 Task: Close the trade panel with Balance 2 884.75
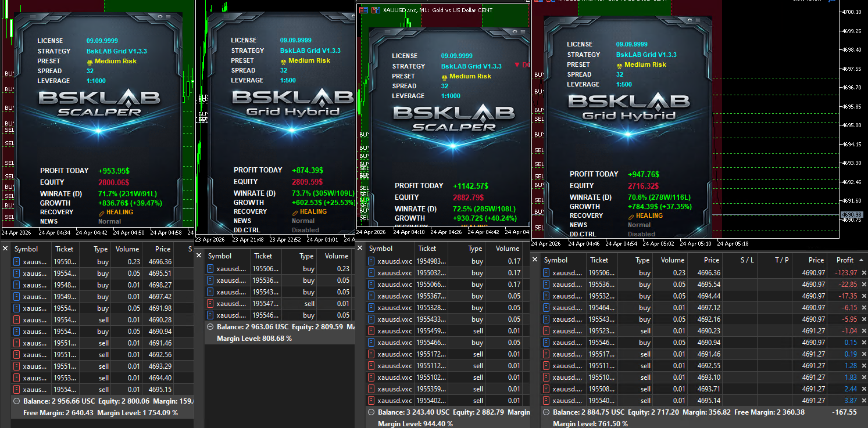pyautogui.click(x=535, y=260)
